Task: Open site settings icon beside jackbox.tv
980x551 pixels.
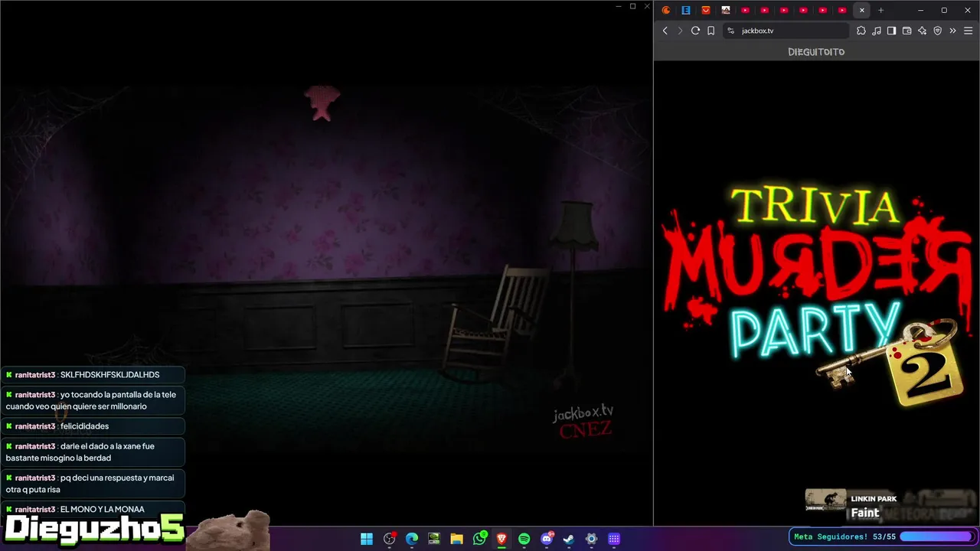Action: pyautogui.click(x=730, y=31)
